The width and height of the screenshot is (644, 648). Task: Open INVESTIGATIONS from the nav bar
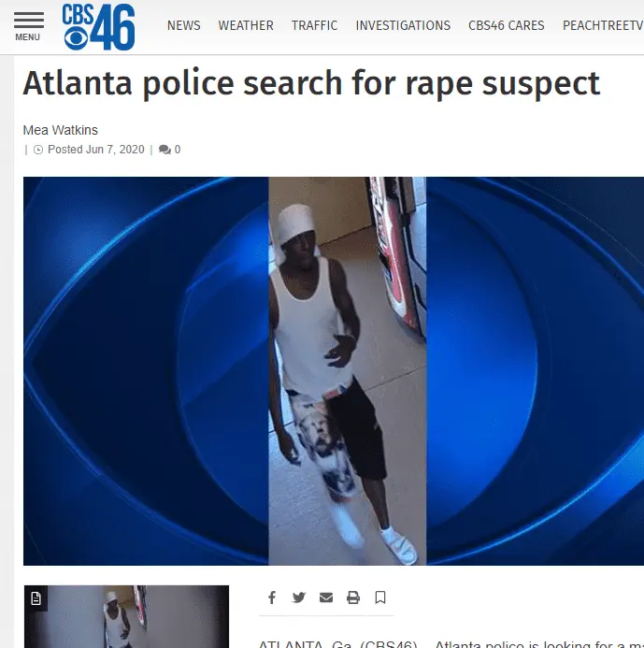pyautogui.click(x=403, y=25)
